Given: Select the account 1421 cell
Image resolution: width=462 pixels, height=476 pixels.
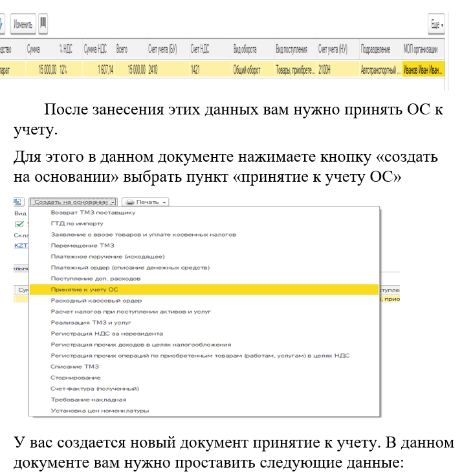Looking at the screenshot, I should pyautogui.click(x=210, y=69).
